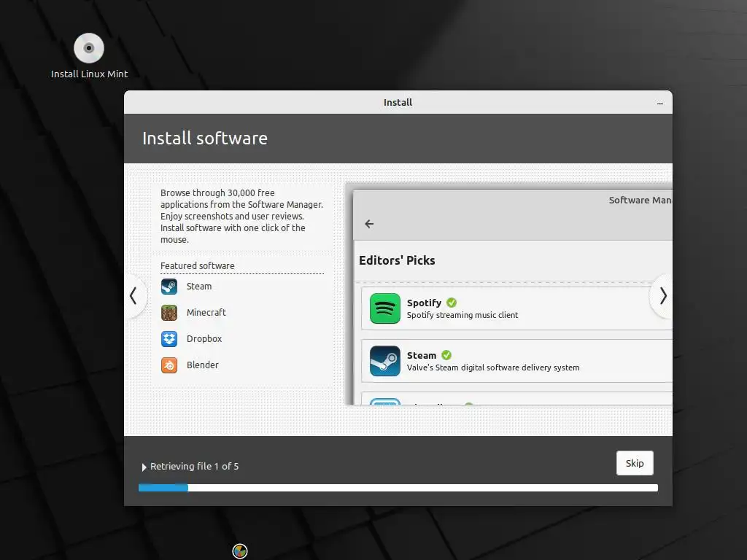Click the back arrow in Software Manager
Image resolution: width=747 pixels, height=560 pixels.
point(369,224)
